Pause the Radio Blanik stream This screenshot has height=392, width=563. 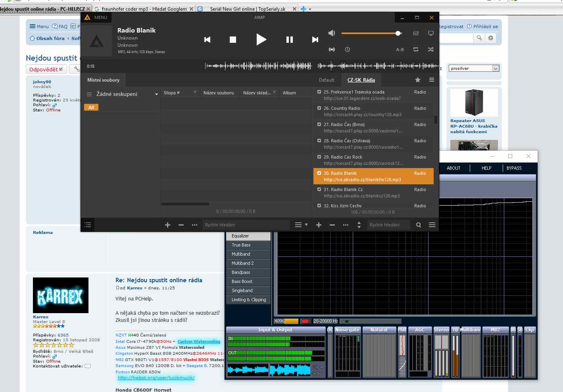(x=290, y=40)
